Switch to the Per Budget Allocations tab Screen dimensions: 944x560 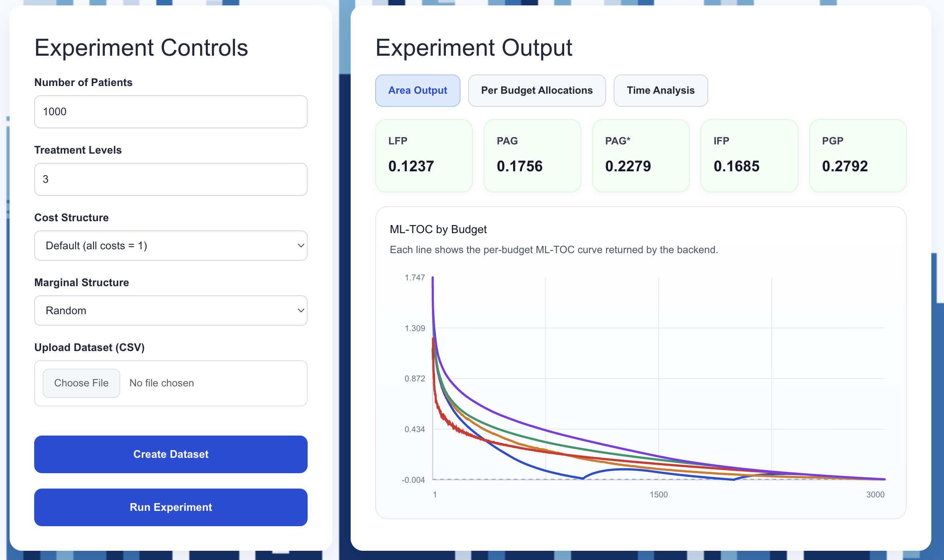pos(537,90)
